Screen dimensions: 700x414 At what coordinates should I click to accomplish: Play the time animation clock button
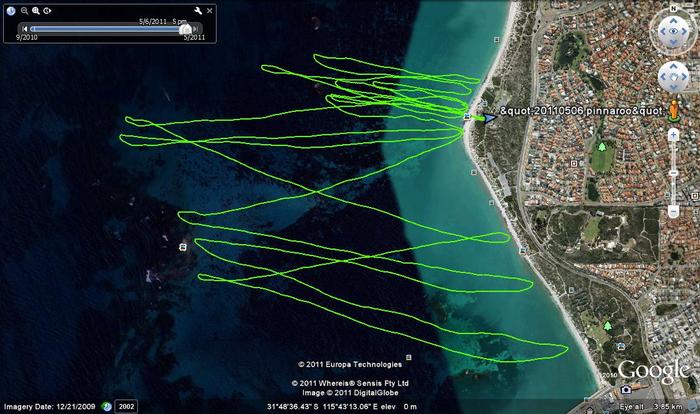pyautogui.click(x=47, y=11)
